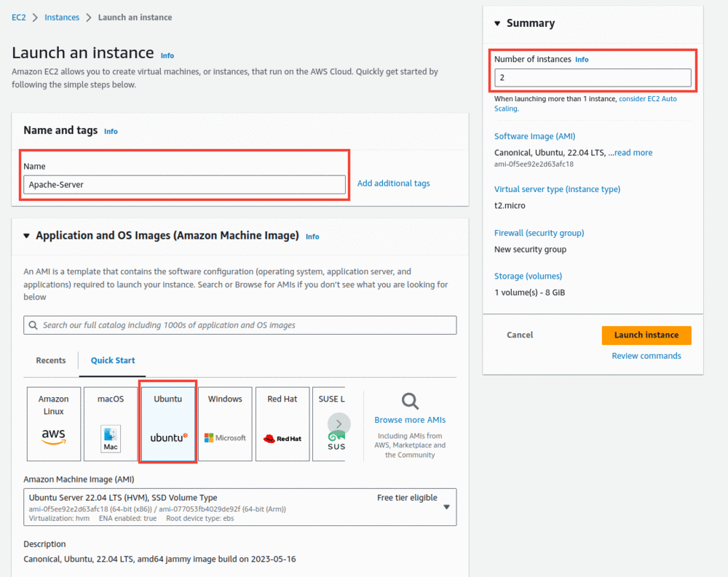Image resolution: width=728 pixels, height=577 pixels.
Task: Collapse Application and OS Images section
Action: (x=26, y=236)
